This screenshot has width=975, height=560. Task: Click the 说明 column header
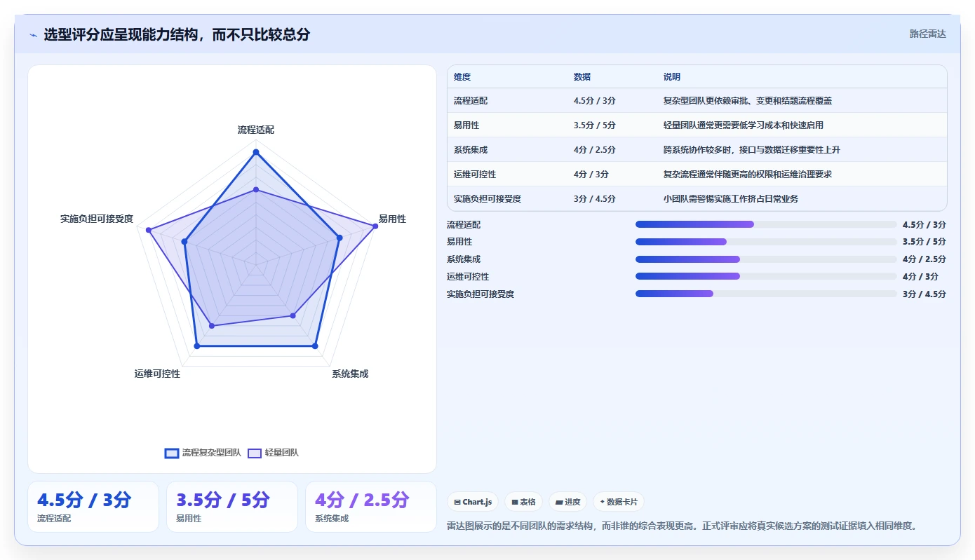672,77
